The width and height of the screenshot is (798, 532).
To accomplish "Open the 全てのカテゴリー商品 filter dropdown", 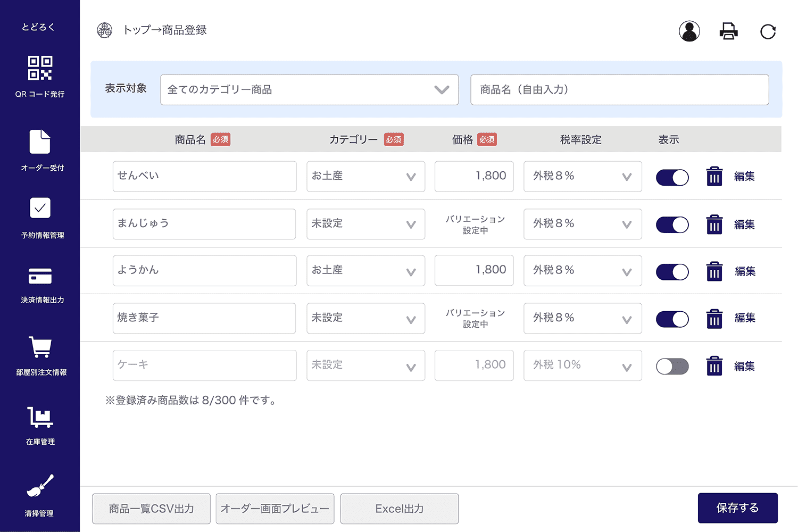I will [310, 90].
